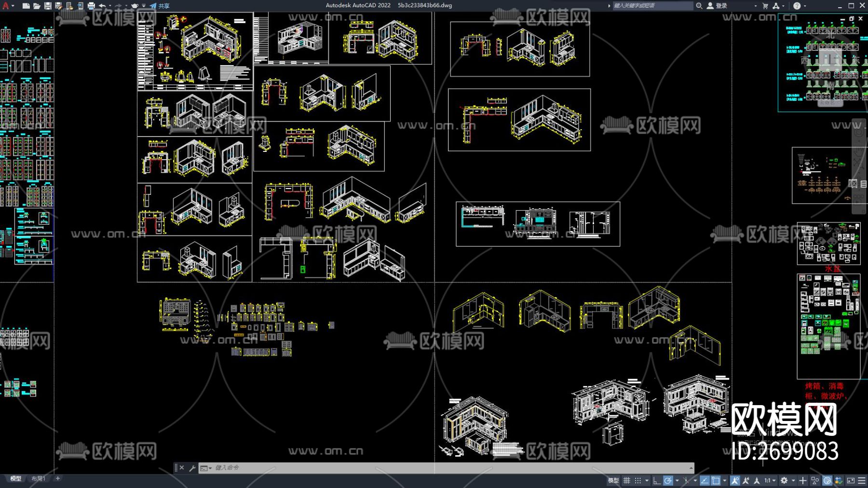Click the 登录 sign-in button

[x=717, y=6]
